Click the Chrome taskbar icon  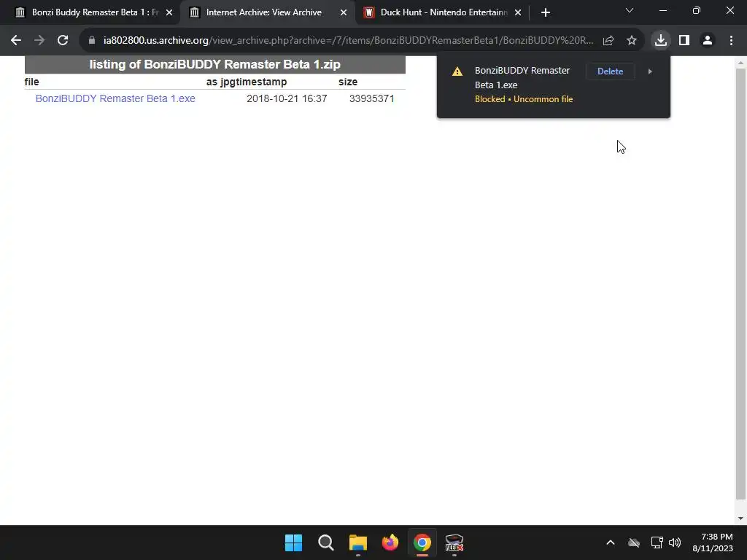point(422,542)
